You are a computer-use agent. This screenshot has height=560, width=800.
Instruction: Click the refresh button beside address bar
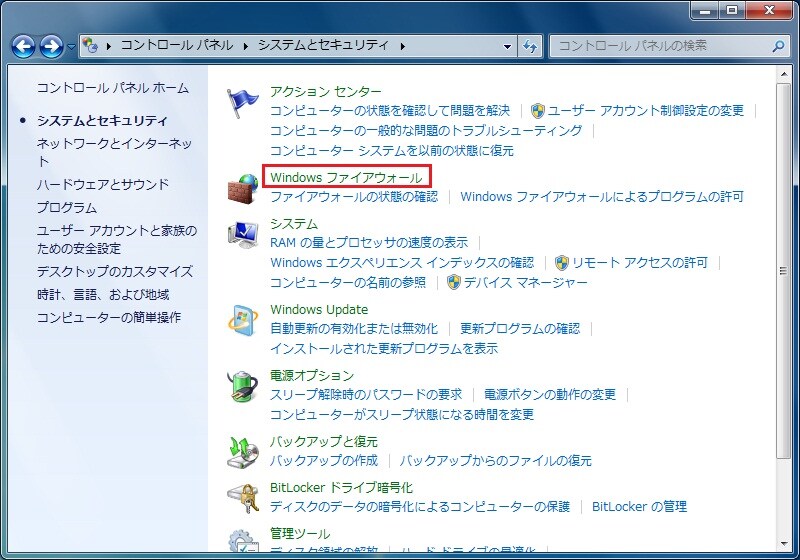[530, 46]
